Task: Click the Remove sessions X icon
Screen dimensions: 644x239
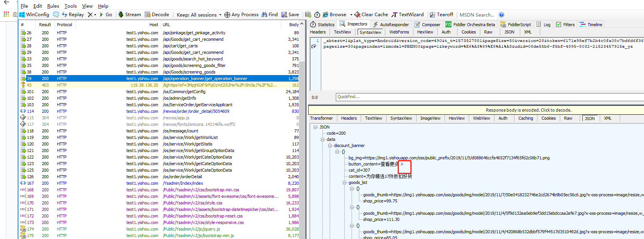Action: coord(90,15)
